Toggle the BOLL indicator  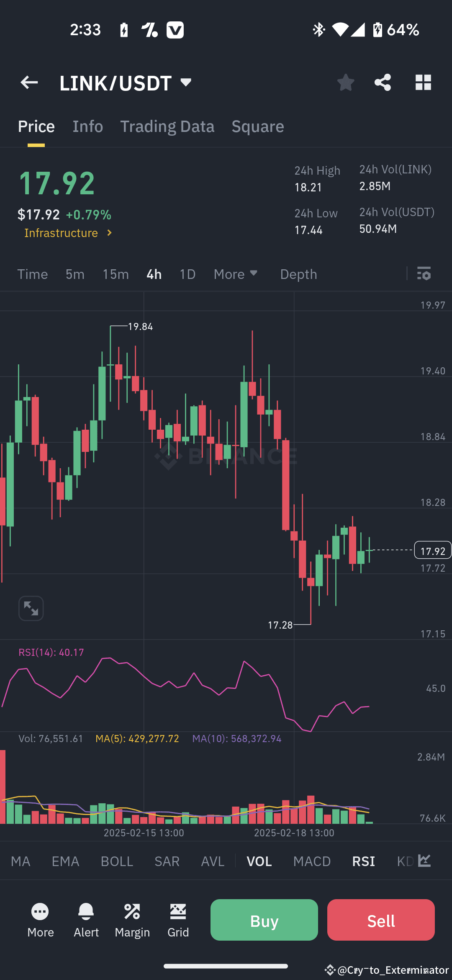[117, 861]
